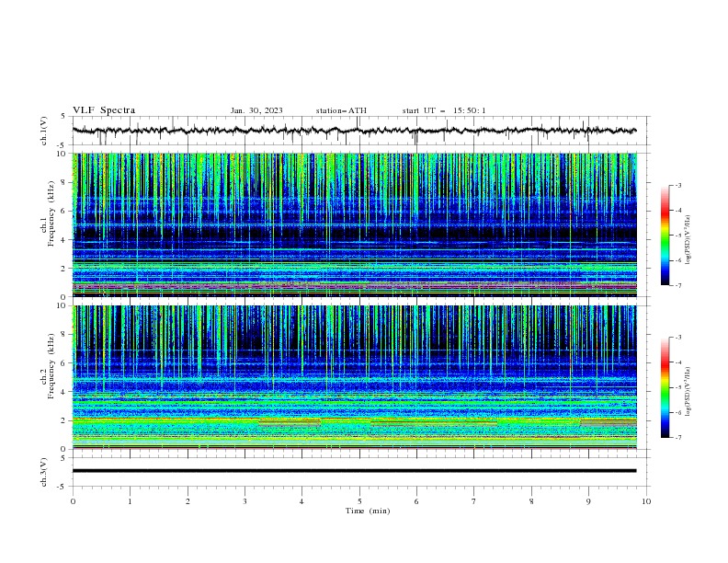
Task: Click the "ch.1(V)" axis label
Action: point(44,131)
